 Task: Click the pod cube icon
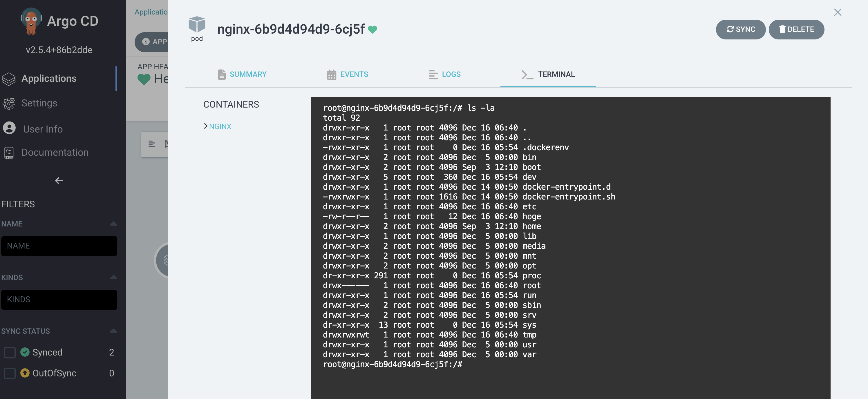click(197, 24)
